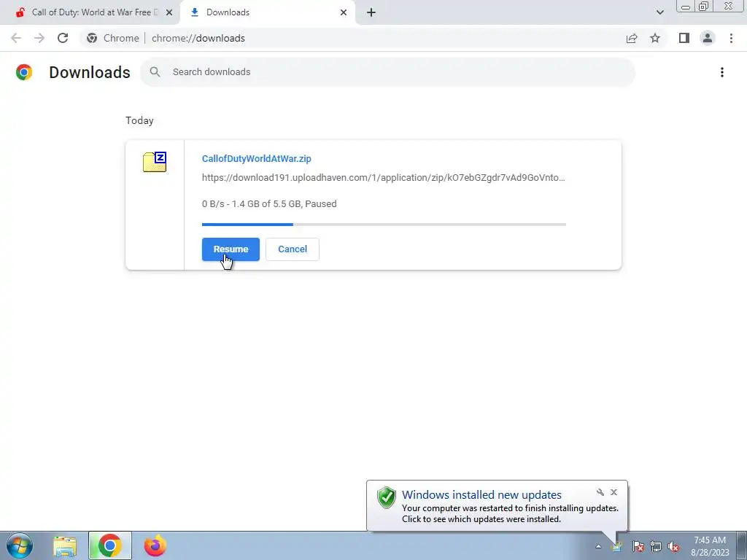Open the Chrome profile avatar

click(x=708, y=38)
